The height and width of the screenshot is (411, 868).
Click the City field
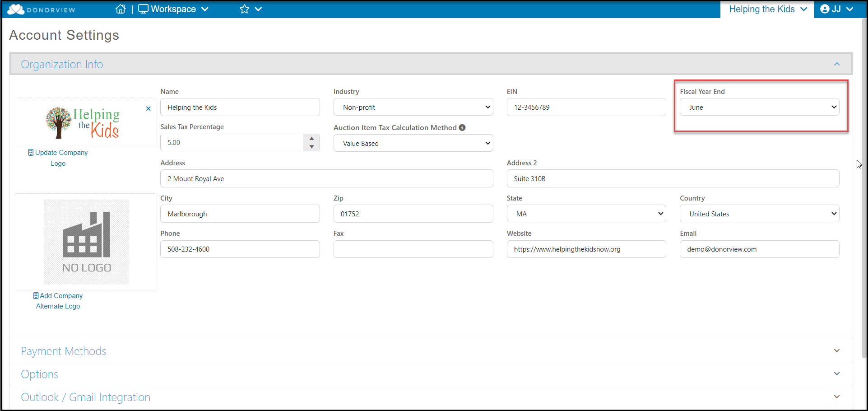(x=240, y=214)
